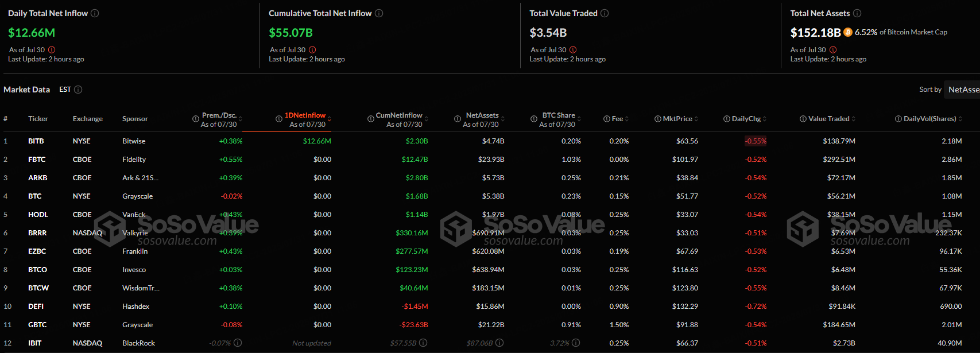Screen dimensions: 980x353
Task: Click the $292.51M value traded for FBTC
Action: pos(839,160)
